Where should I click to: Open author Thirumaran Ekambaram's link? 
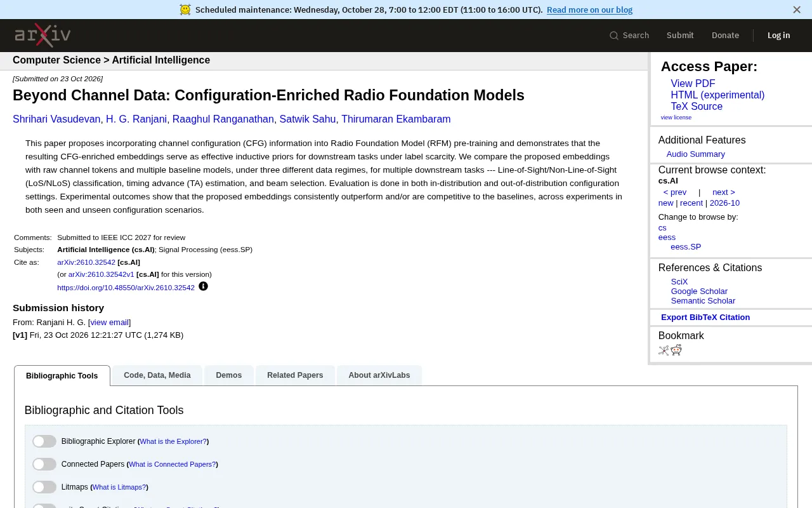coord(396,119)
